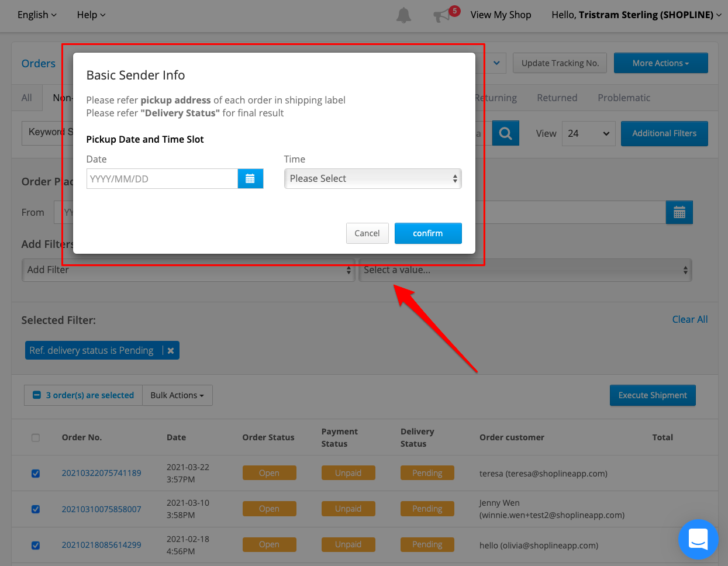Open the English language dropdown
The image size is (728, 566).
click(37, 15)
